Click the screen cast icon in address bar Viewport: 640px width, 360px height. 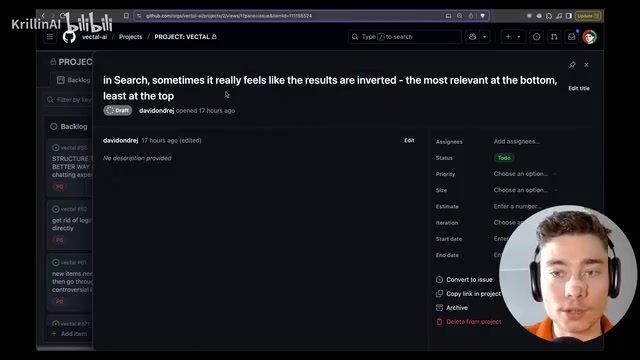pos(448,16)
